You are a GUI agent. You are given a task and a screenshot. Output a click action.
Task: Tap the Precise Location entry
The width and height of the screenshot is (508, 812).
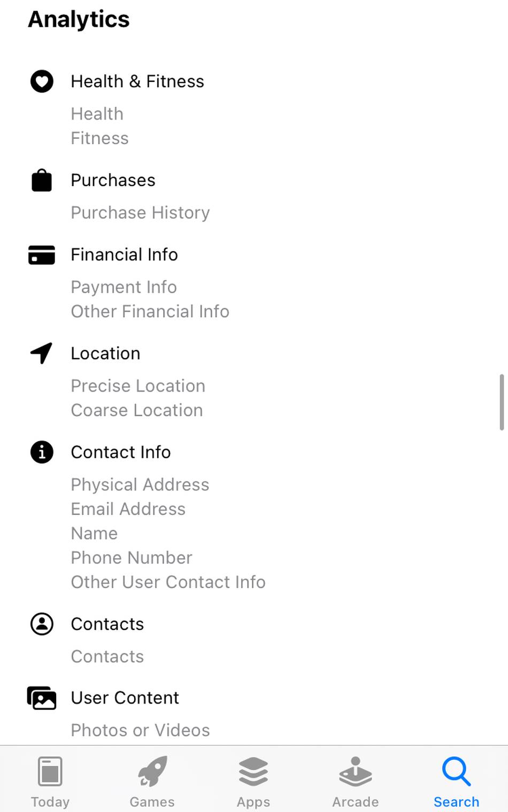pyautogui.click(x=138, y=386)
